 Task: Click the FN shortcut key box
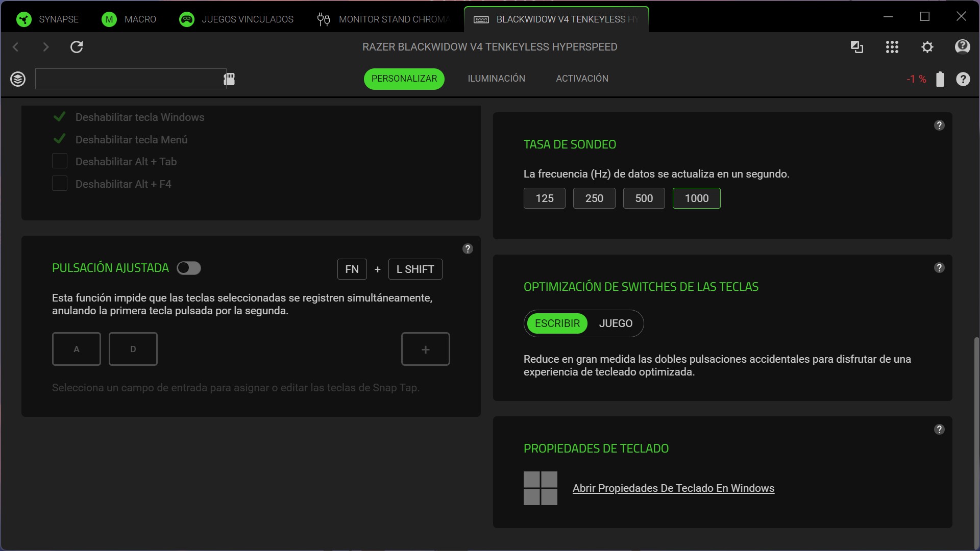[x=352, y=269]
